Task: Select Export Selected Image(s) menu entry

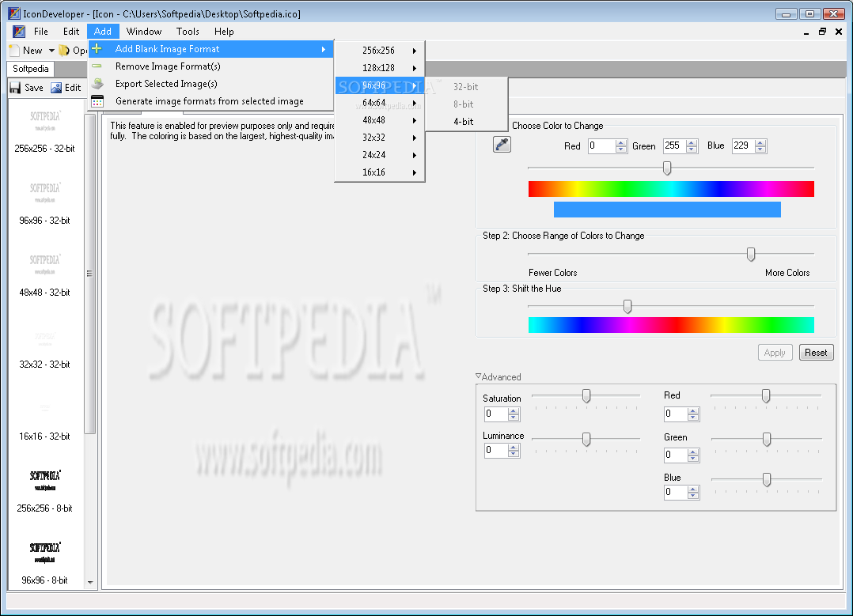Action: pyautogui.click(x=210, y=84)
